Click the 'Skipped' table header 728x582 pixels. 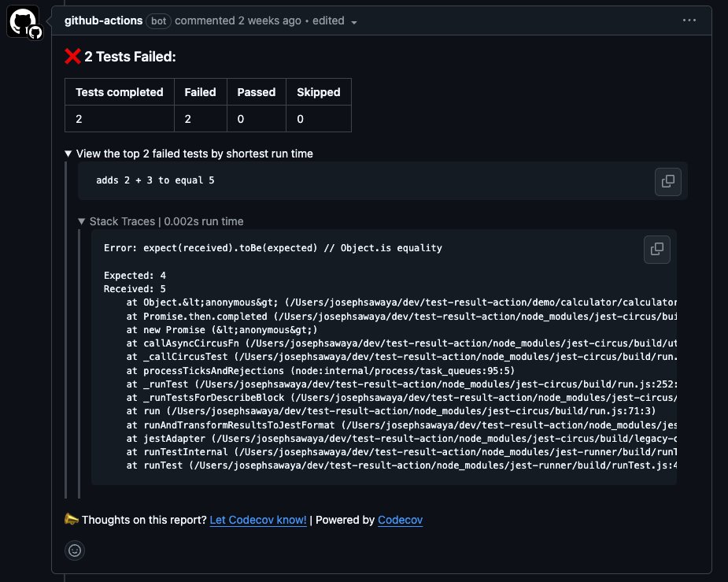coord(319,92)
